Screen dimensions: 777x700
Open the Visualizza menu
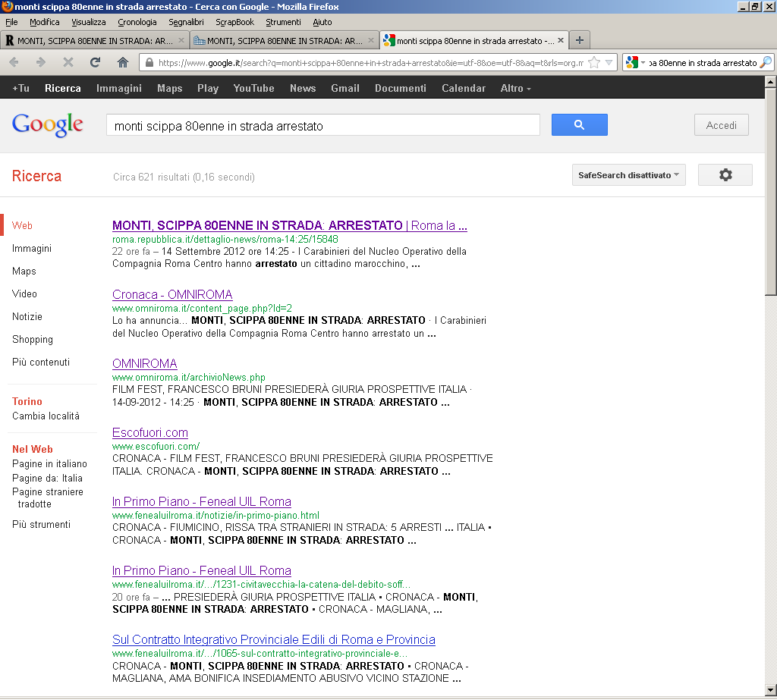[89, 22]
